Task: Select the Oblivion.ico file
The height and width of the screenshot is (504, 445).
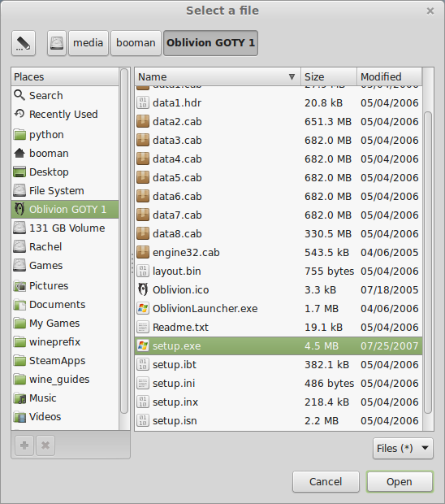Action: [279, 289]
